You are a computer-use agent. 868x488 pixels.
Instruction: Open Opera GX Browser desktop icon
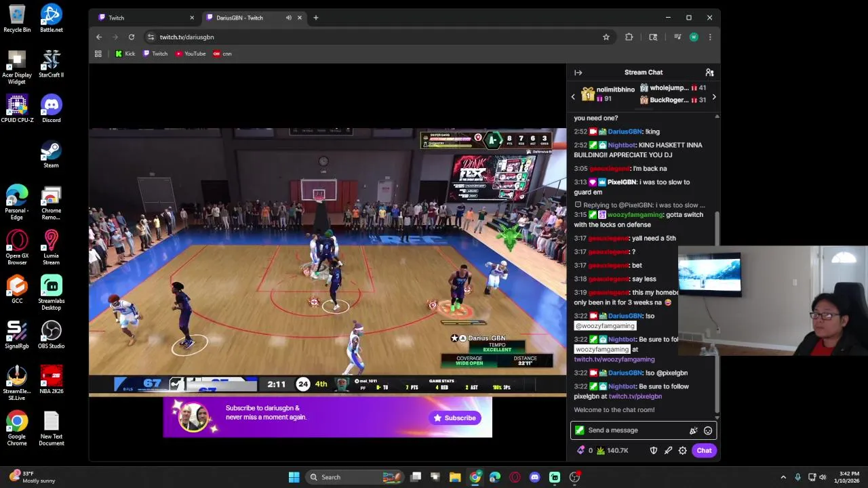pyautogui.click(x=17, y=248)
